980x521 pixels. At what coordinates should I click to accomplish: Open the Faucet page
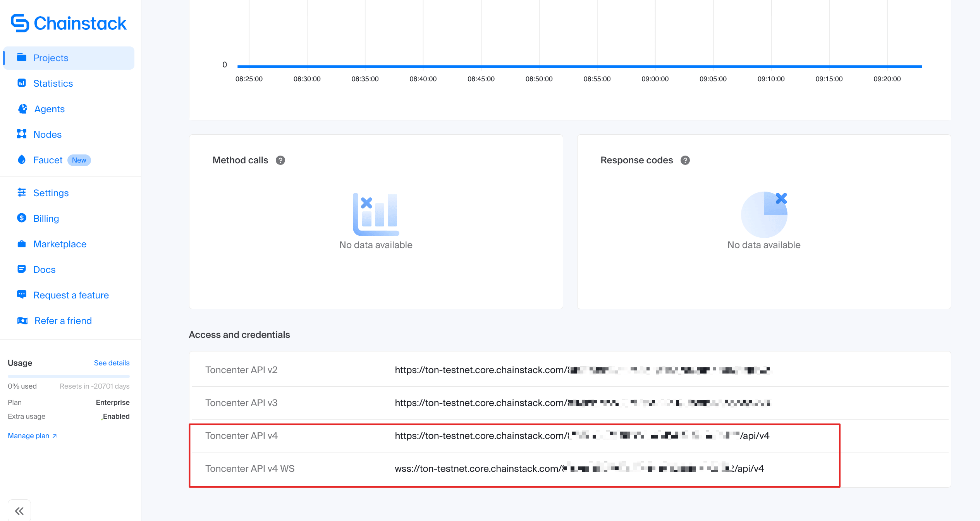(x=48, y=160)
